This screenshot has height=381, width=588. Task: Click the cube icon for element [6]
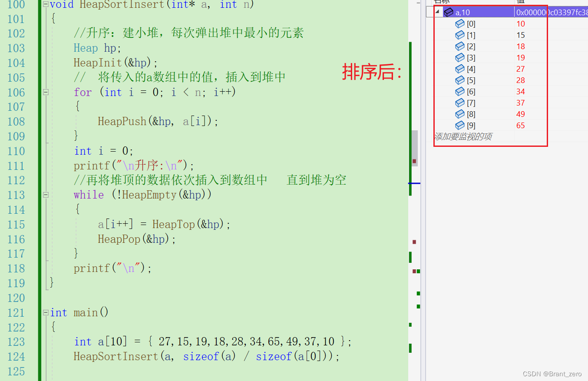[x=460, y=92]
